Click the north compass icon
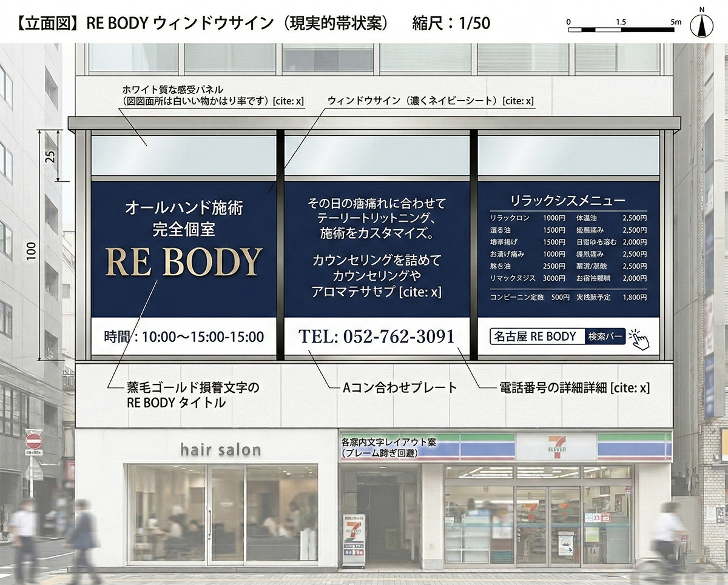Viewport: 728px width, 585px height. (701, 24)
